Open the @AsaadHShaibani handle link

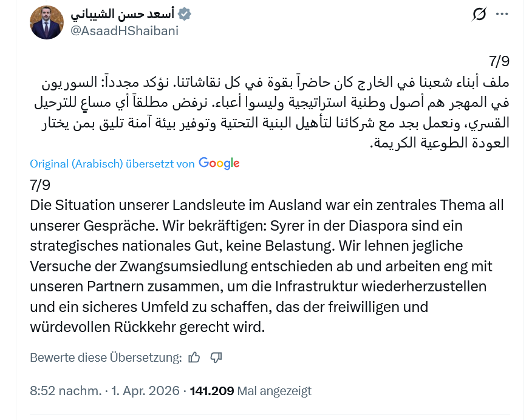pos(124,31)
